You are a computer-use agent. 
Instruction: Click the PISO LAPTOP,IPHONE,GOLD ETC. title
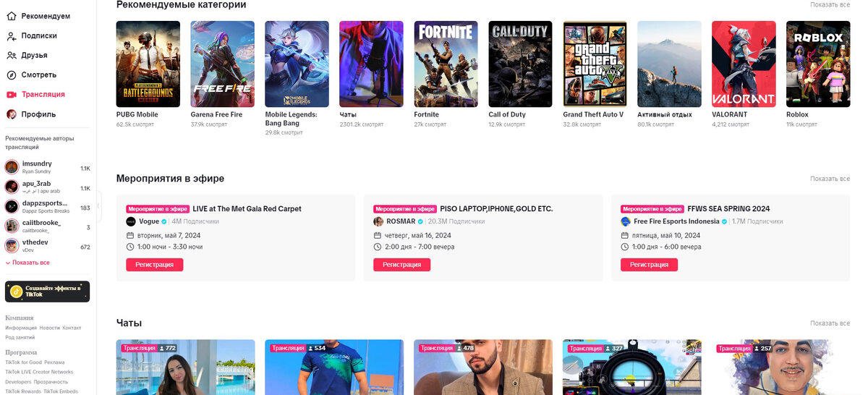pyautogui.click(x=496, y=209)
